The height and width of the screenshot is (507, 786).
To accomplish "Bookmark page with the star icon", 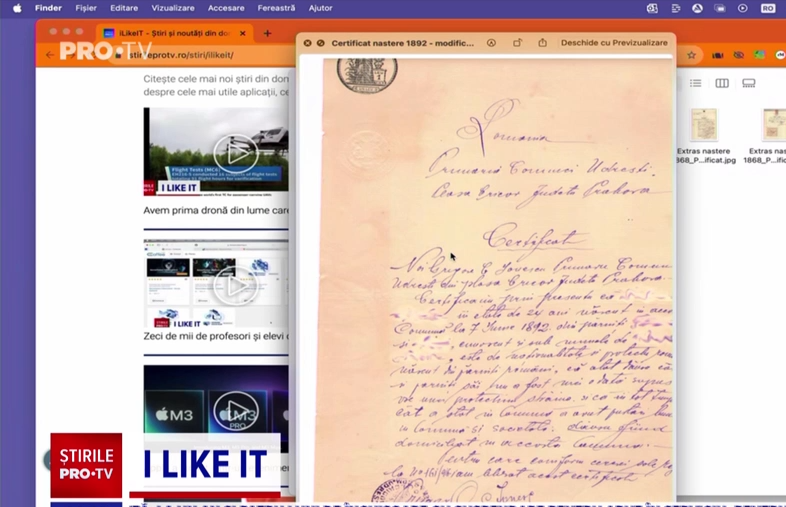I will 691,55.
